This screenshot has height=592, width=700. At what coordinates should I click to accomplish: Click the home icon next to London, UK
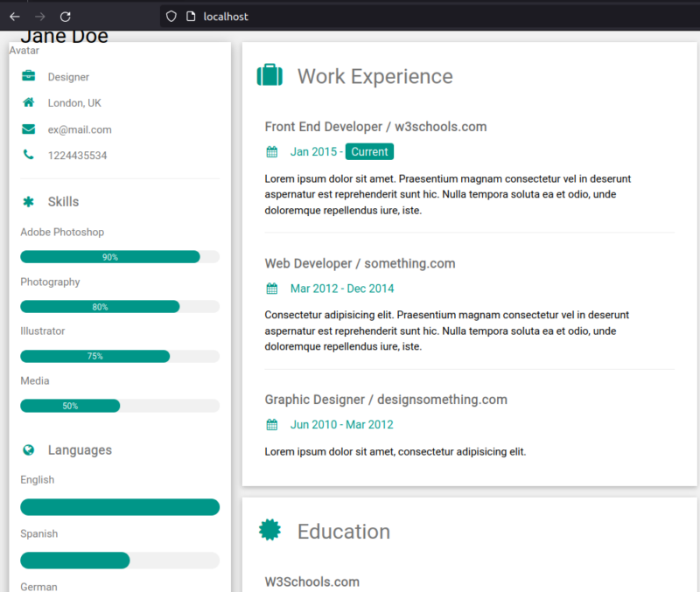coord(29,103)
